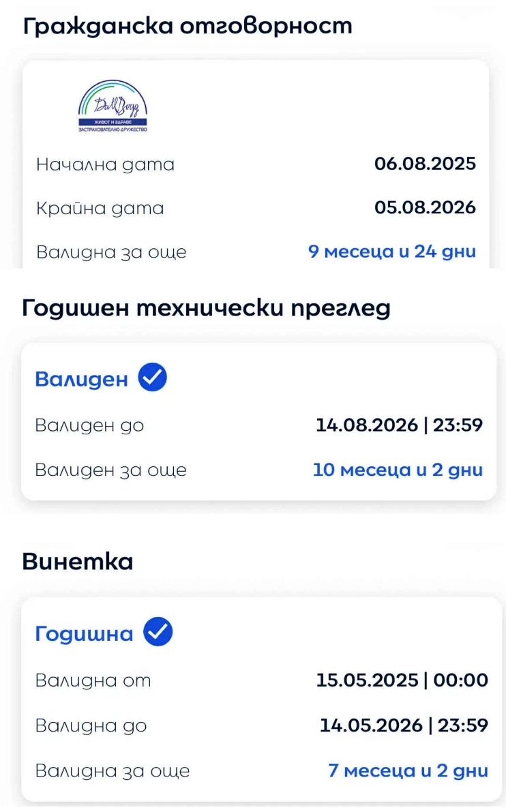
Task: Tap the 7 месеца и 2 дни link
Action: point(408,771)
